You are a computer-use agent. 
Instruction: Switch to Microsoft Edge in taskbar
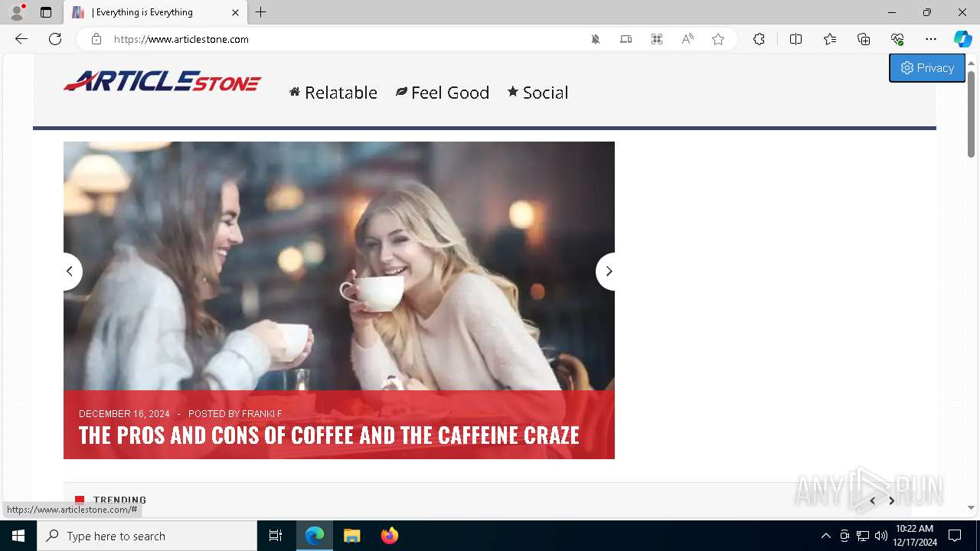tap(315, 536)
